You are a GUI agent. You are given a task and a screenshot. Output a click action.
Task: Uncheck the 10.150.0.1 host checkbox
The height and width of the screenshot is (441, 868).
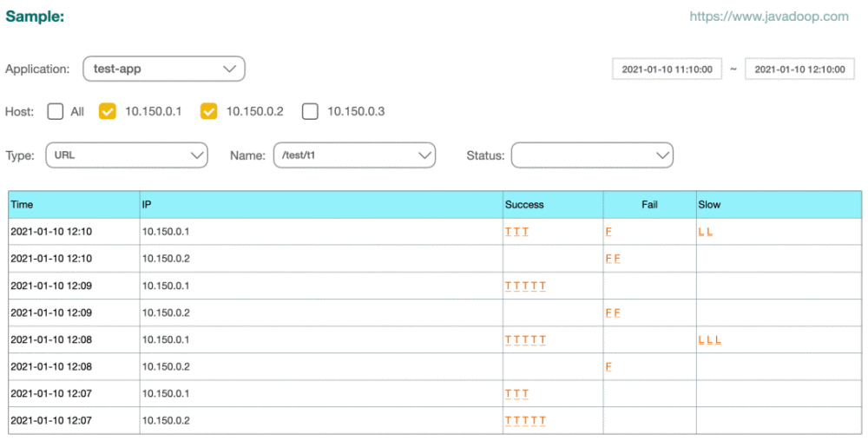tap(108, 112)
